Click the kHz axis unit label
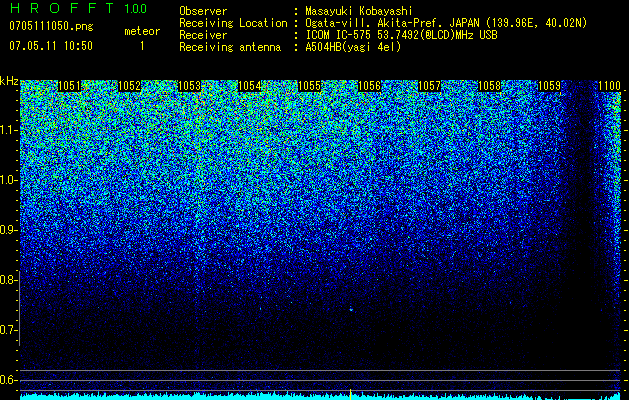 pyautogui.click(x=9, y=81)
